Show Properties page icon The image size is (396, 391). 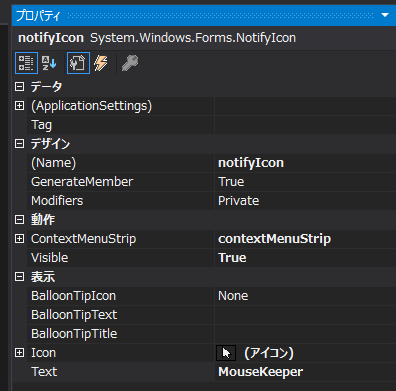click(78, 63)
